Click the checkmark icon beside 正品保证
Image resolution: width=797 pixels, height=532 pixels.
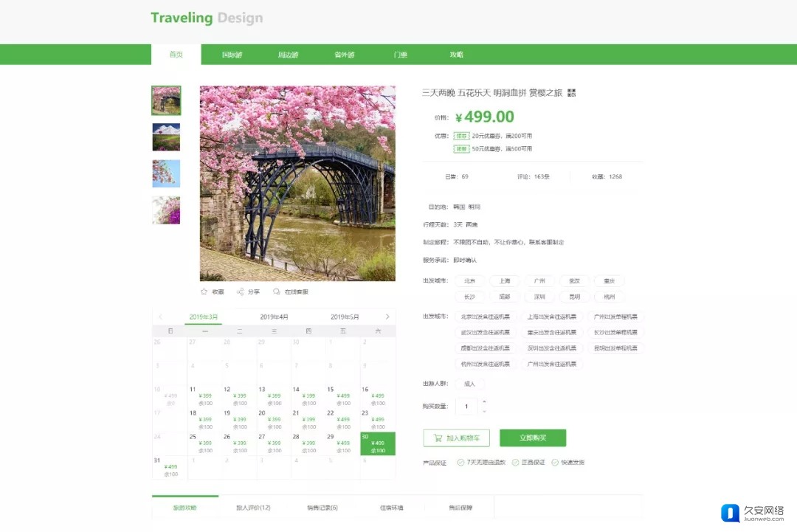pos(515,463)
